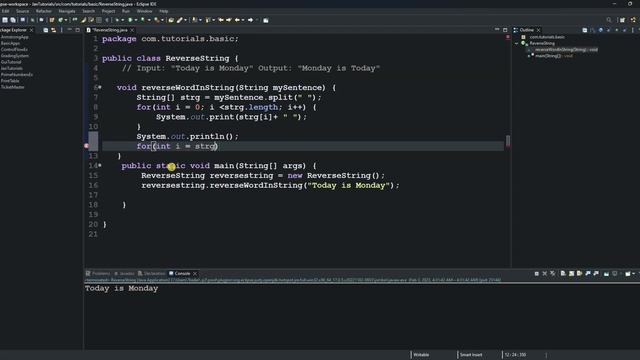Image resolution: width=640 pixels, height=360 pixels.
Task: Close the ReverseString.java editor tab
Action: click(132, 30)
